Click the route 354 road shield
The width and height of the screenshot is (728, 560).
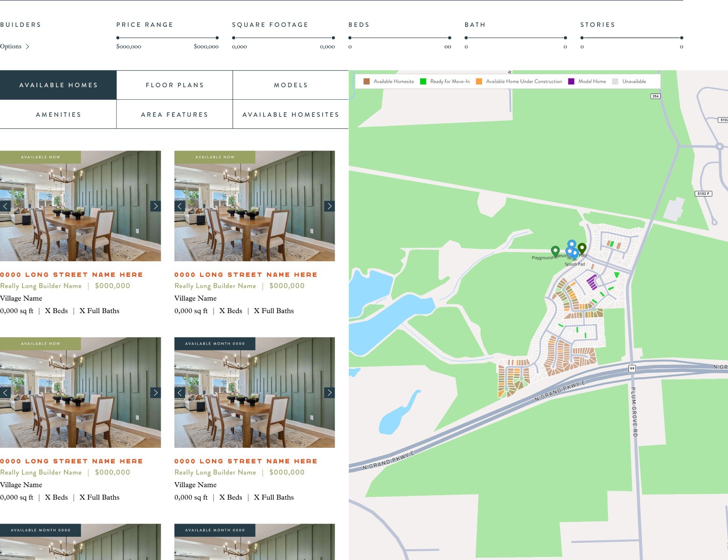[x=655, y=96]
